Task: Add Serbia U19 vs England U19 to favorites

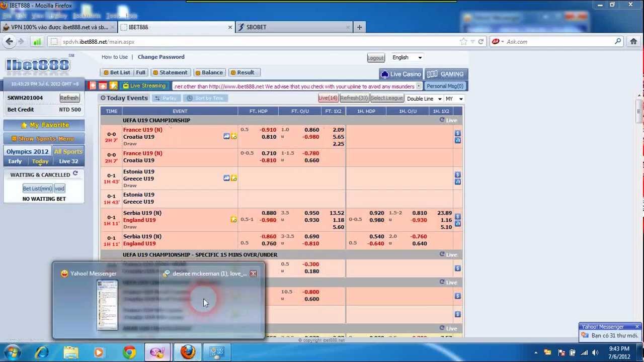Action: [x=233, y=220]
